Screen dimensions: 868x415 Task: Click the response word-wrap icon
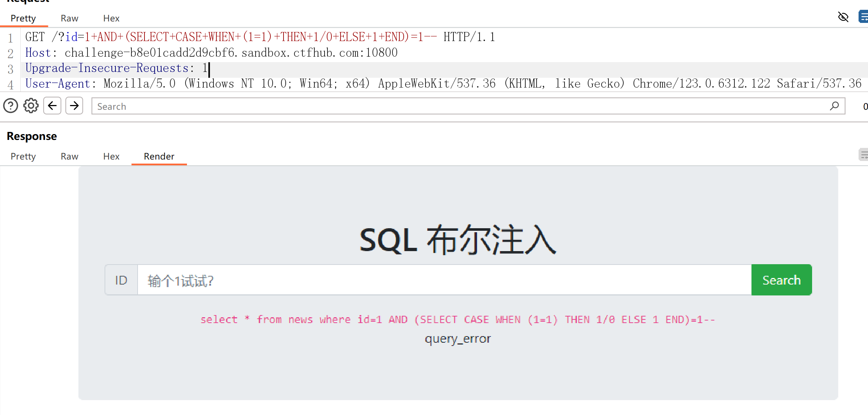pos(863,155)
